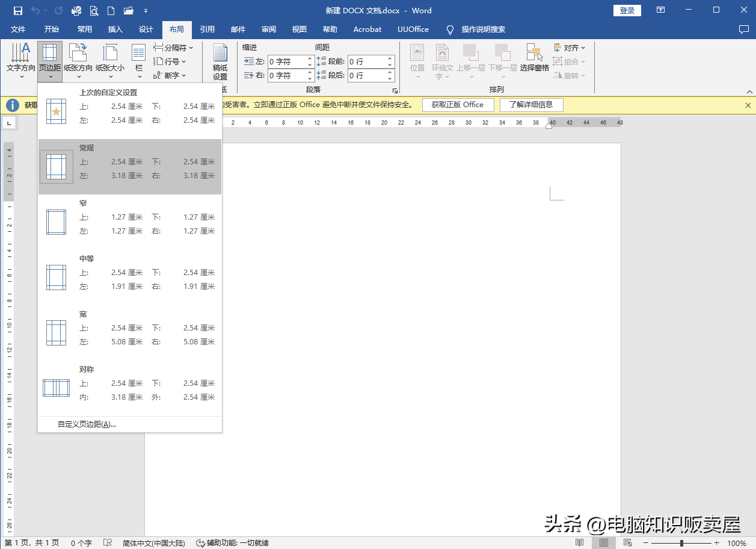Click the lightbulb Tell Me search icon
The image size is (756, 549).
(x=450, y=29)
